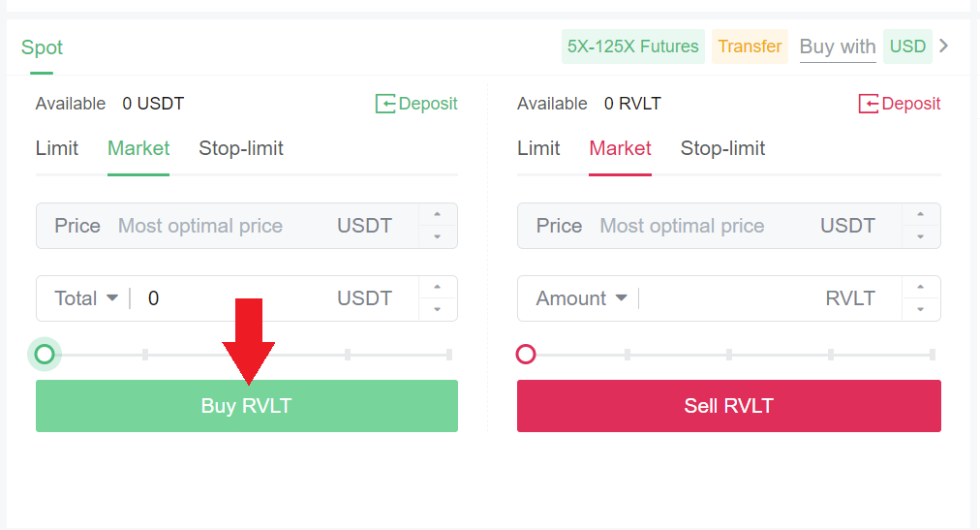Screen dimensions: 980x530
Task: Increase buy Price with up arrow
Action: [x=438, y=215]
